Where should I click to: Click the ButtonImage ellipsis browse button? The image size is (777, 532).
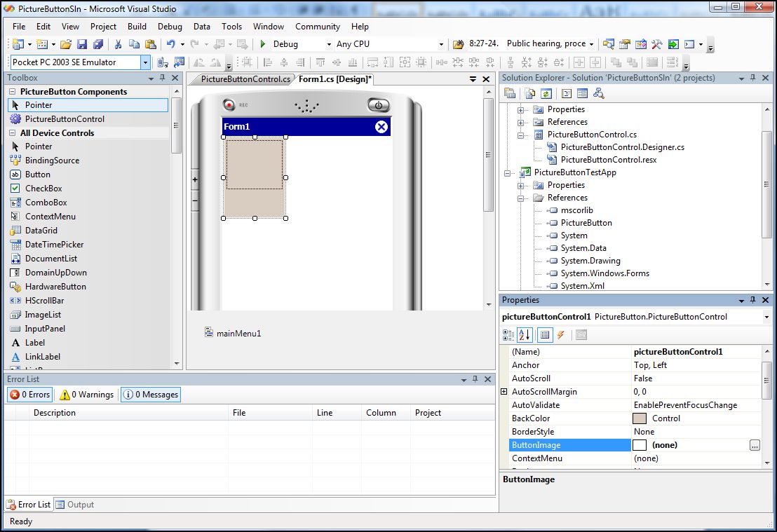754,445
